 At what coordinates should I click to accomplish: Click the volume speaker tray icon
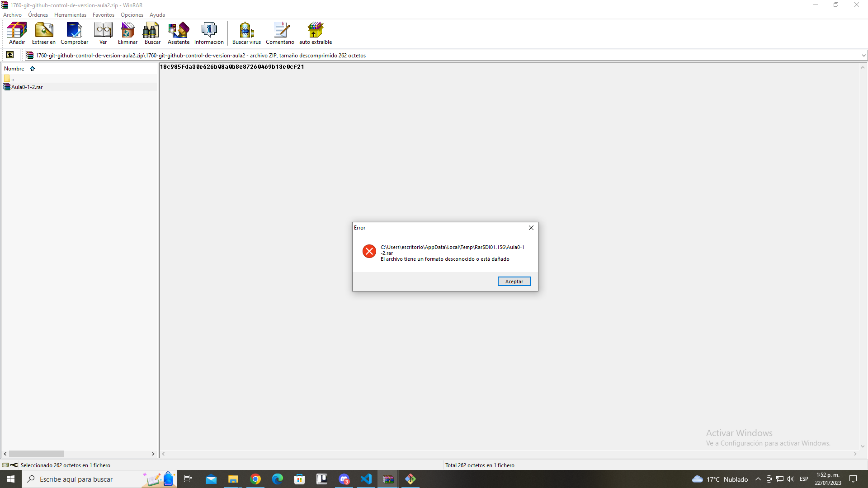click(790, 479)
